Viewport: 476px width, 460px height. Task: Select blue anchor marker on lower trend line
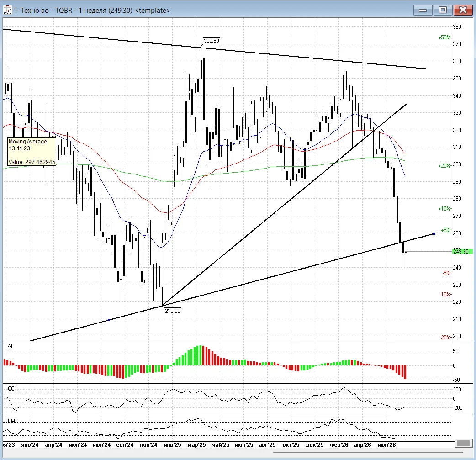tap(109, 320)
